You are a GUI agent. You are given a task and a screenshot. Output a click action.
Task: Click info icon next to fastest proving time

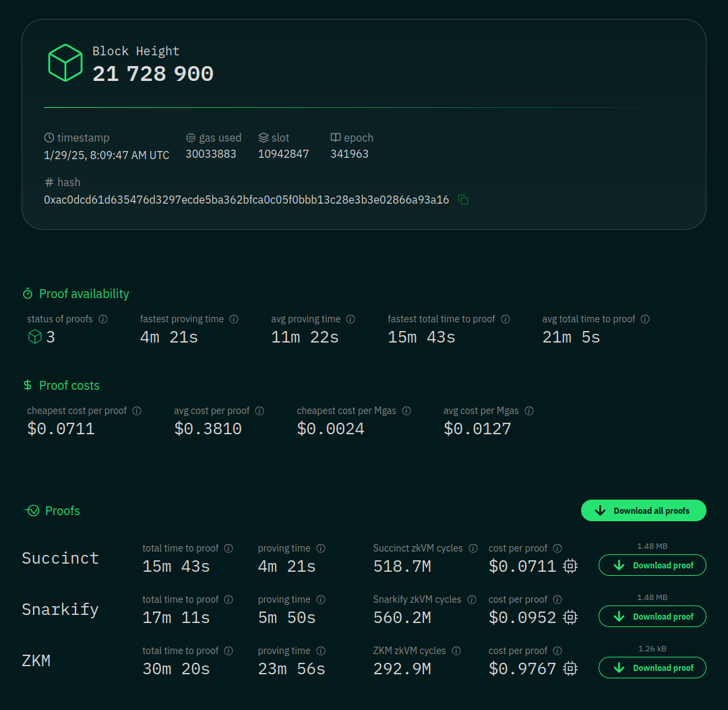[x=234, y=319]
